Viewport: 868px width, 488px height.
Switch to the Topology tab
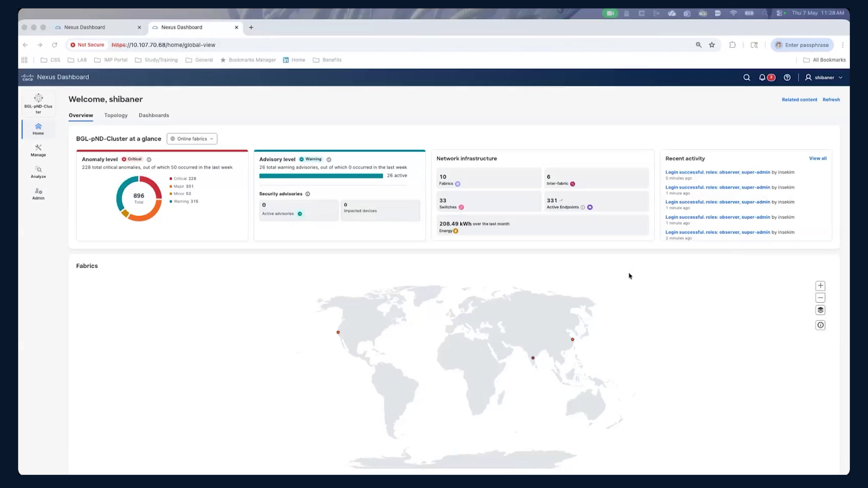click(x=116, y=115)
